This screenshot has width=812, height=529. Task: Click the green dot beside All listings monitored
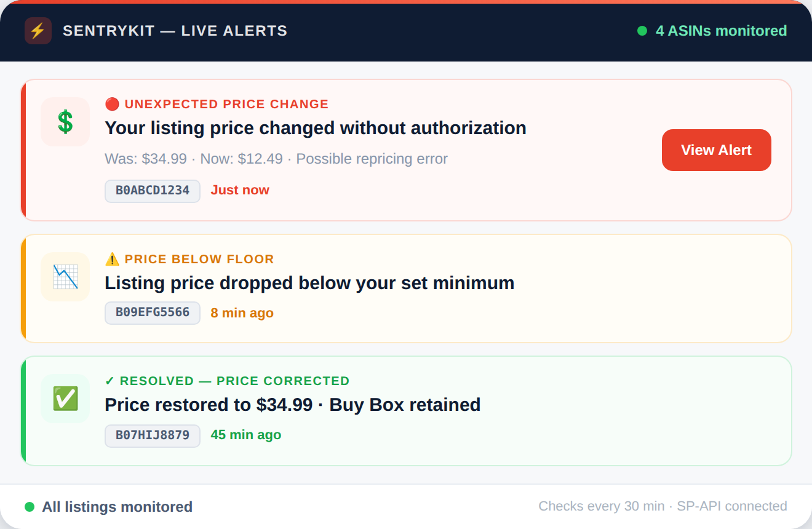tap(30, 507)
